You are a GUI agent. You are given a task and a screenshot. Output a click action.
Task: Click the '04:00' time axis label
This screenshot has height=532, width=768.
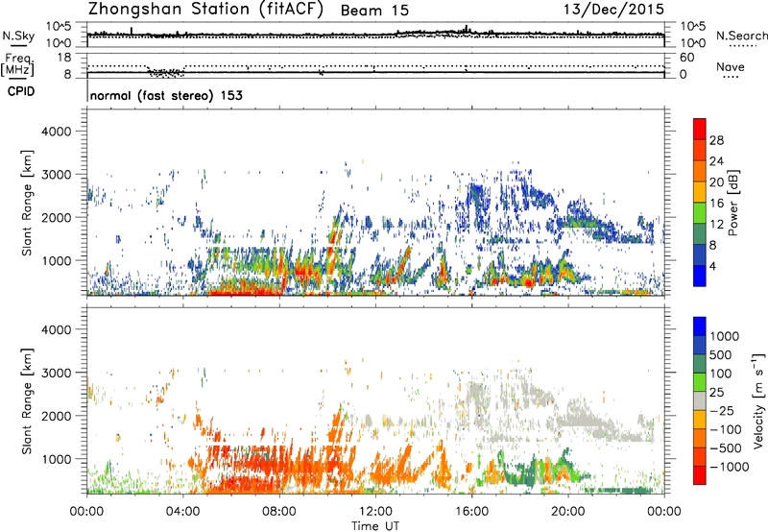coord(183,512)
